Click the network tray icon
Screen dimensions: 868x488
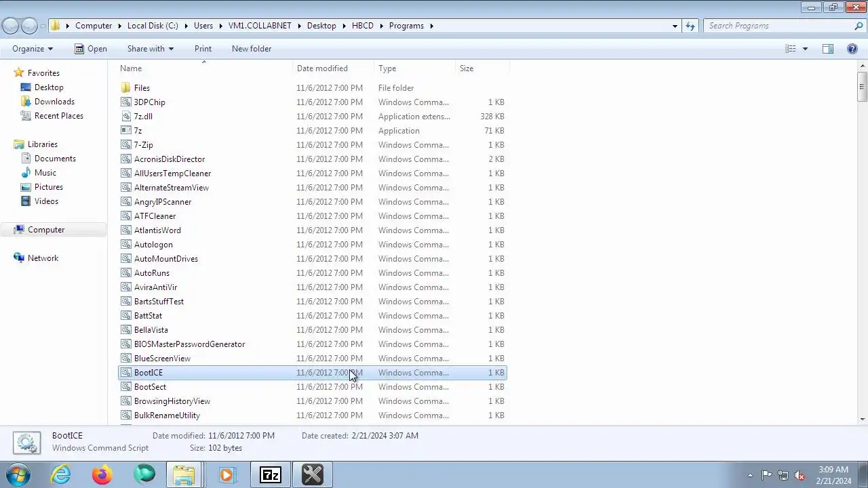point(783,475)
